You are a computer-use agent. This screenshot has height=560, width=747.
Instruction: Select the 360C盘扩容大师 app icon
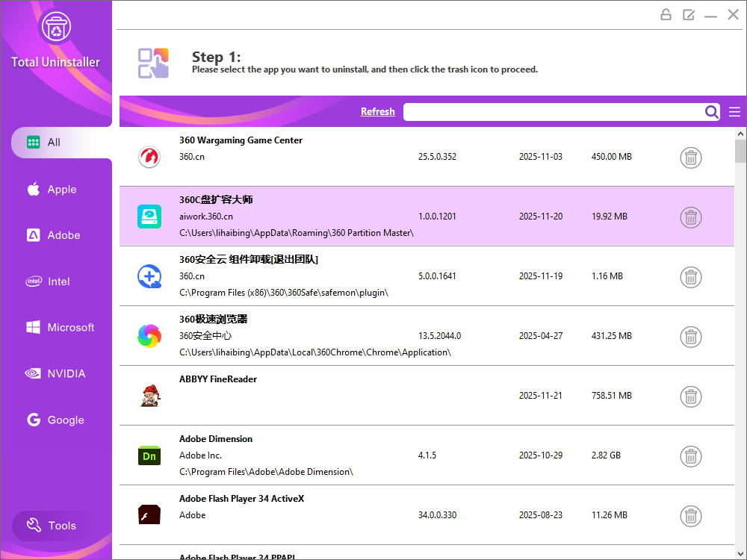point(149,217)
